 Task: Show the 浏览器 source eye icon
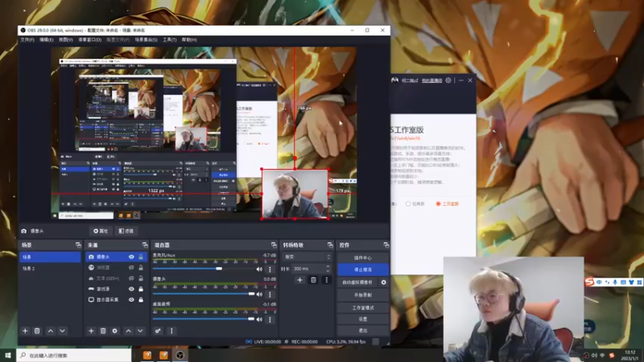(131, 268)
